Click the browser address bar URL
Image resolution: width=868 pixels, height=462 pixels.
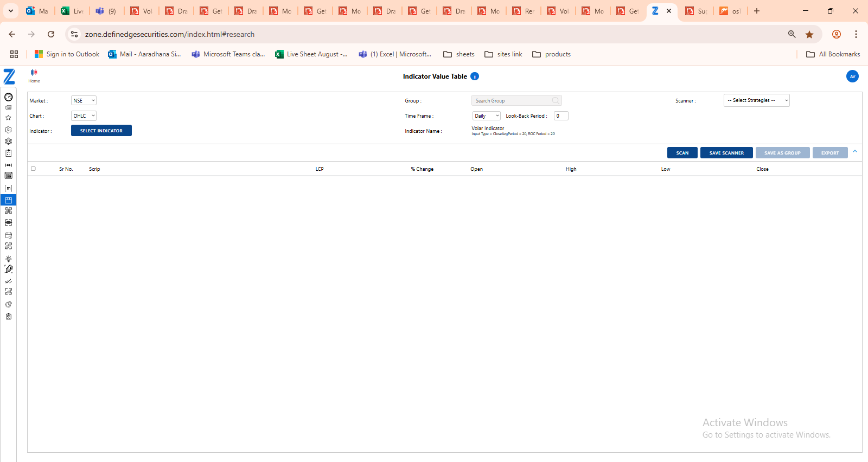[169, 34]
